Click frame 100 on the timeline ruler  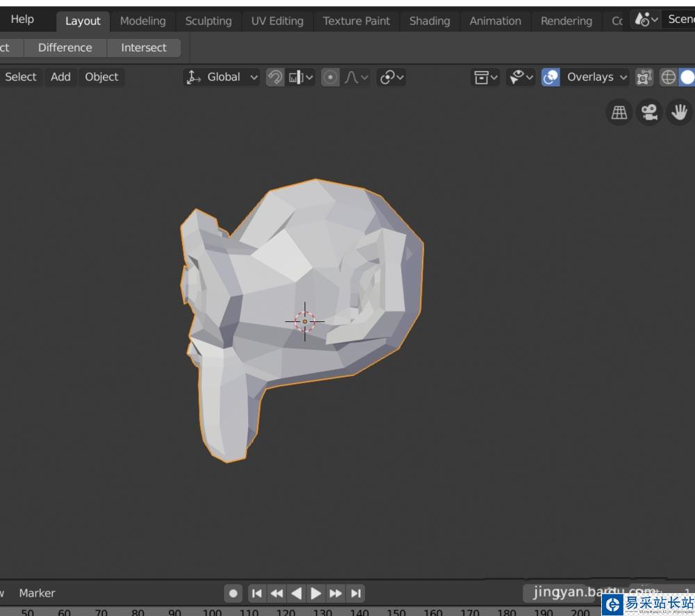tap(212, 613)
